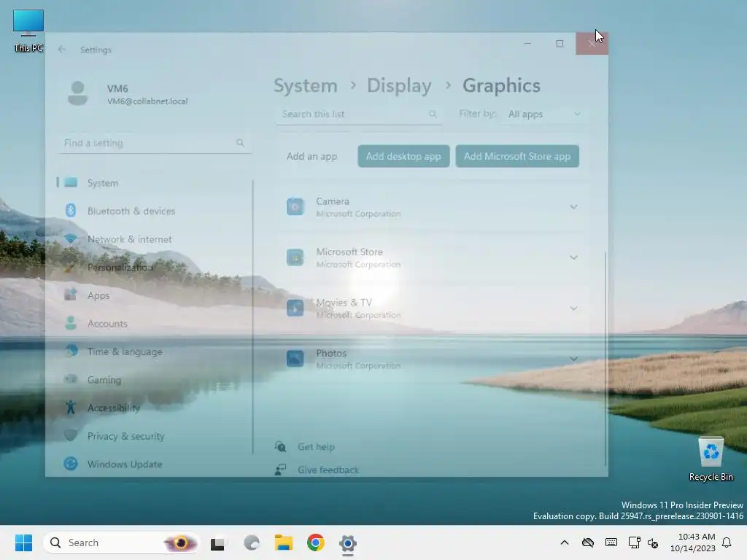Open Personalization settings page
The width and height of the screenshot is (747, 560).
[x=155, y=267]
